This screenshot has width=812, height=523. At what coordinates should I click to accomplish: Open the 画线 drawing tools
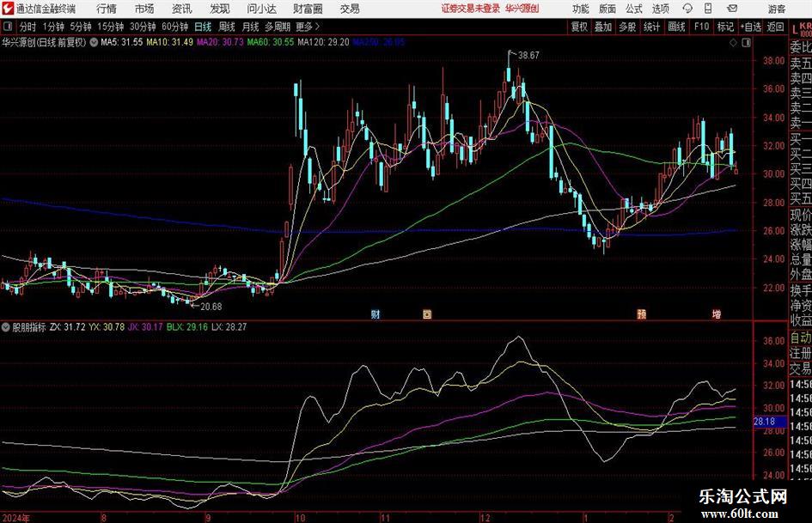click(x=676, y=27)
